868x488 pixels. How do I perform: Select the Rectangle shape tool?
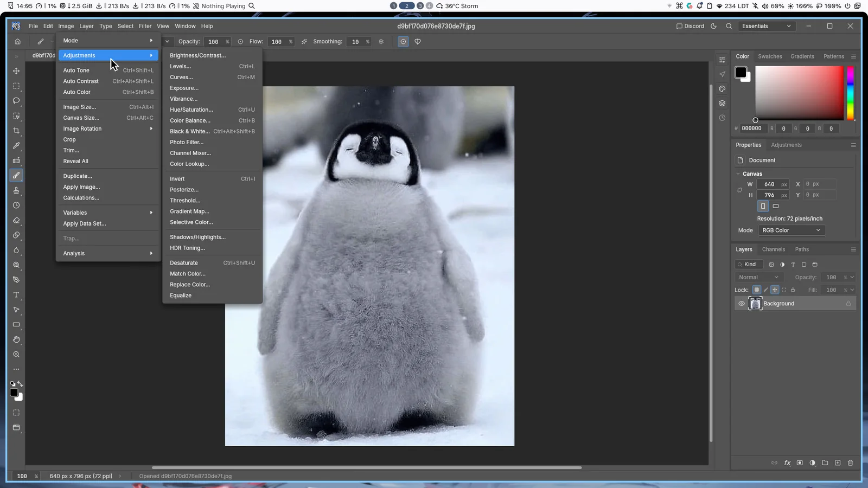coord(16,325)
